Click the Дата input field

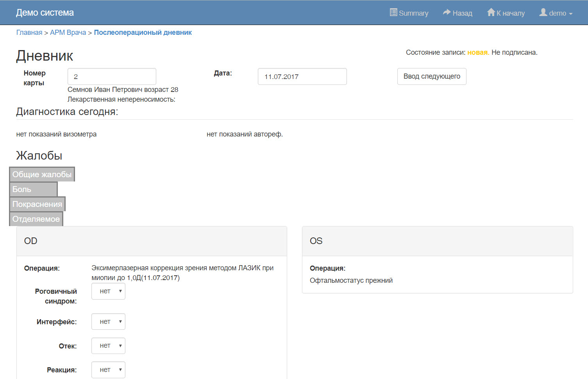[302, 77]
